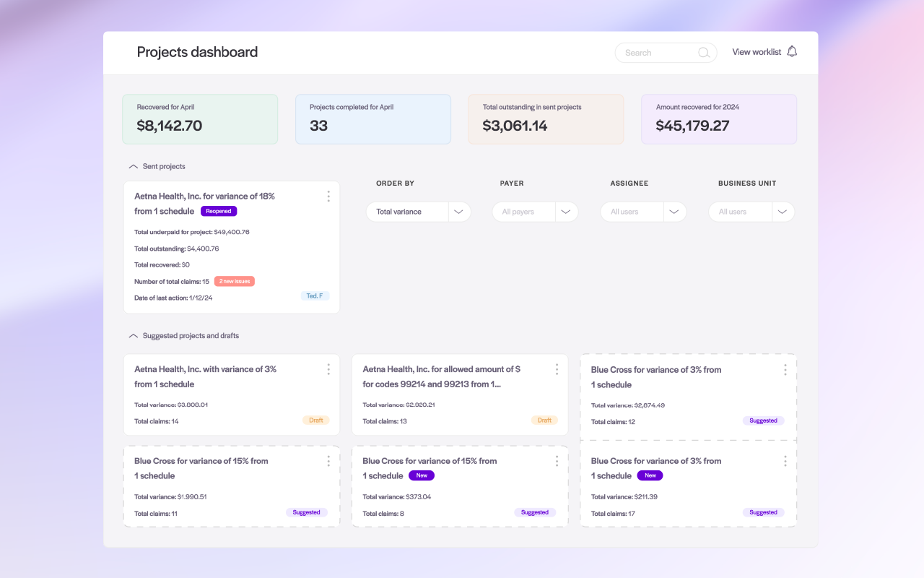
Task: Open three-dot menu on Blue Cross $373.04 card
Action: tap(557, 461)
